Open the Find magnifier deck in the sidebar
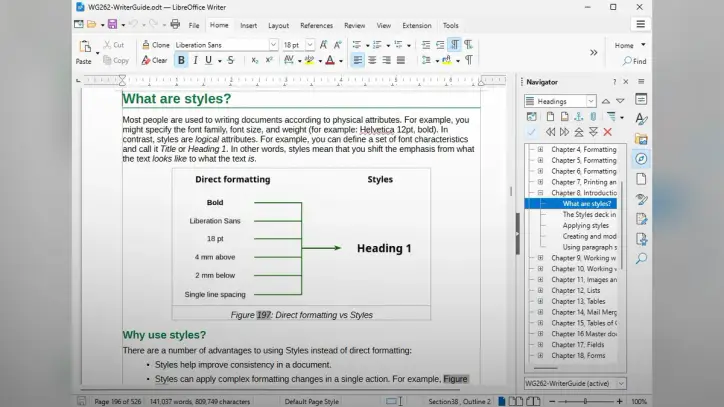 (641, 258)
